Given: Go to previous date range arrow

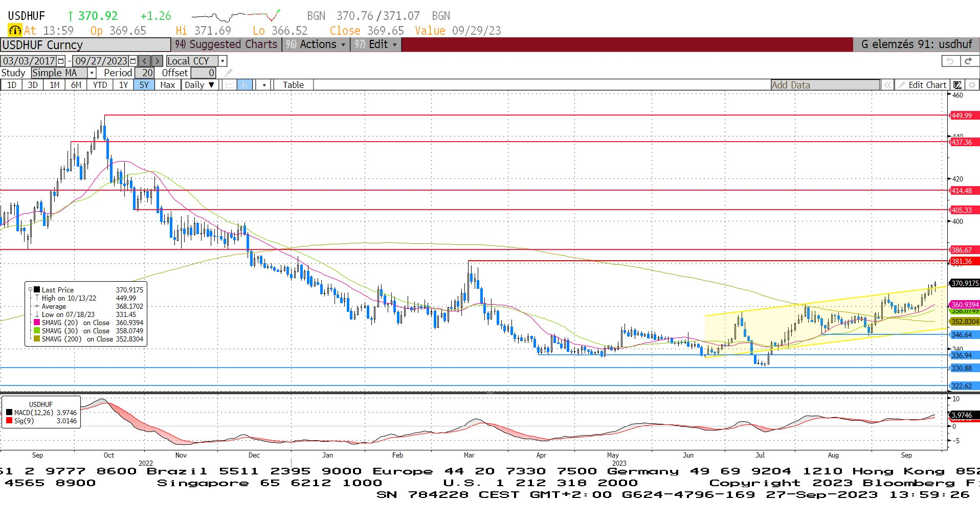Looking at the screenshot, I should tap(145, 61).
